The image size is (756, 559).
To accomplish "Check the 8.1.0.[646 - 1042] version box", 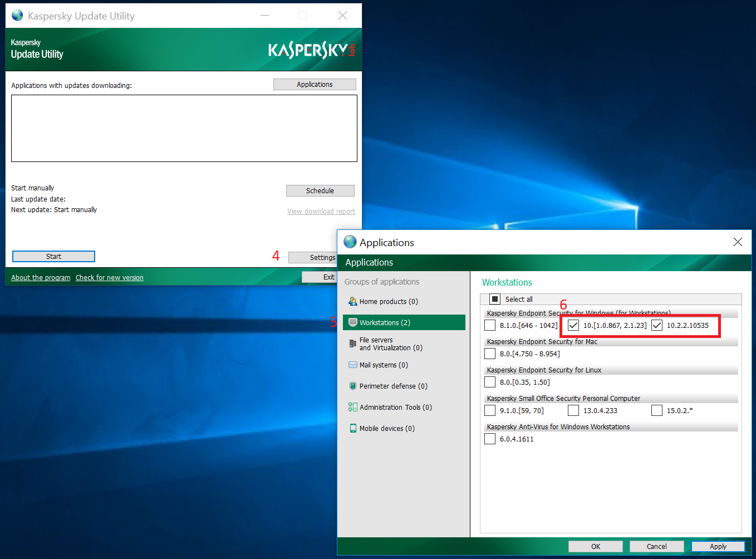I will pyautogui.click(x=490, y=325).
